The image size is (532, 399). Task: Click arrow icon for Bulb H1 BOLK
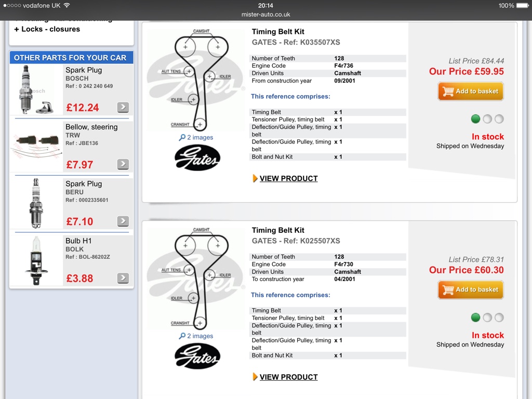pyautogui.click(x=123, y=278)
